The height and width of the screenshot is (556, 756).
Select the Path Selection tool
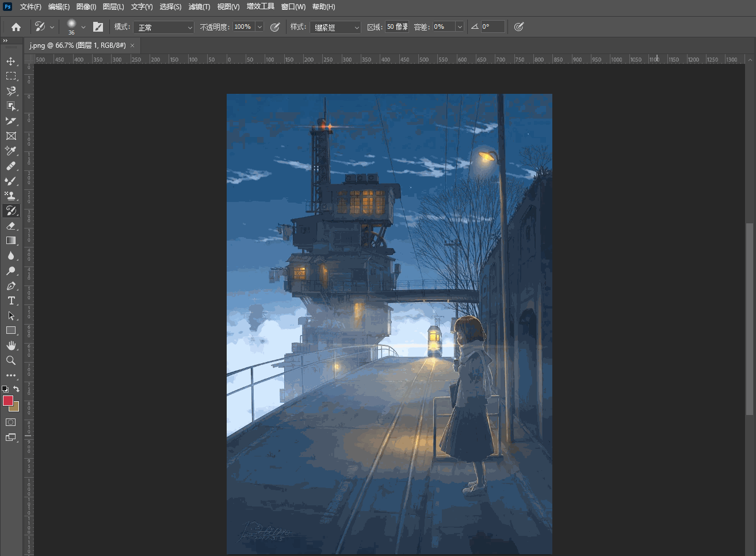tap(11, 315)
